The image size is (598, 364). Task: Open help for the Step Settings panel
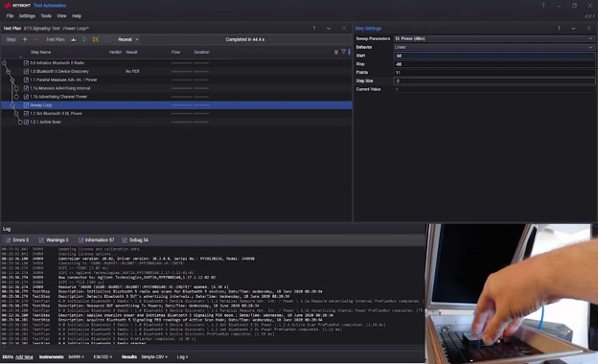[x=559, y=28]
